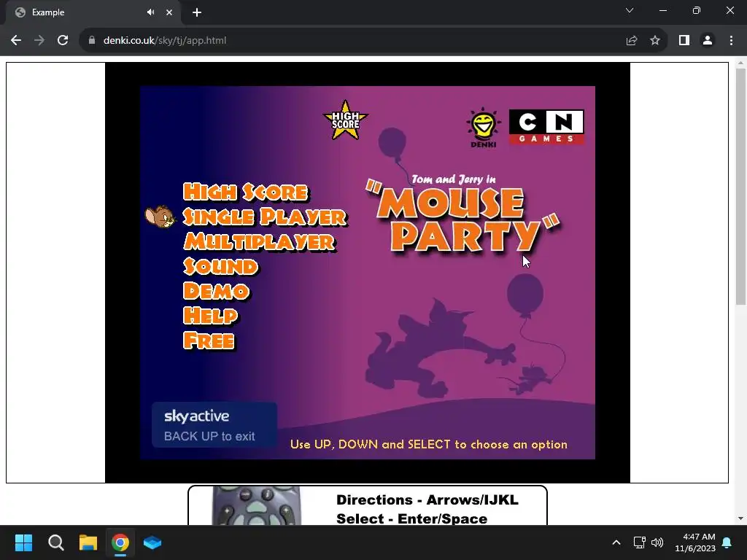747x560 pixels.
Task: Toggle the browser side panel icon
Action: (684, 41)
